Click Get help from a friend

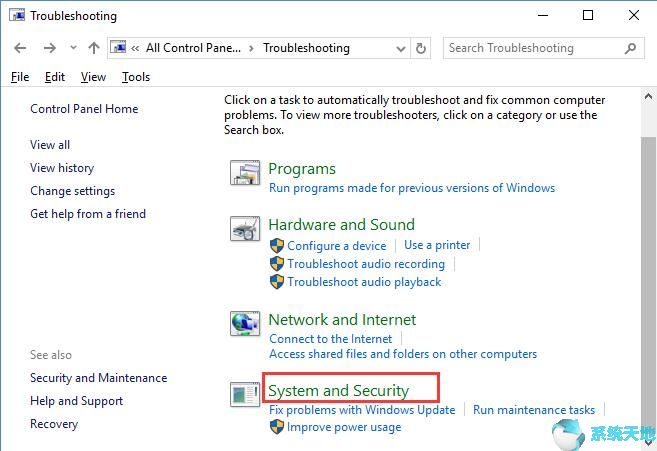(x=88, y=214)
